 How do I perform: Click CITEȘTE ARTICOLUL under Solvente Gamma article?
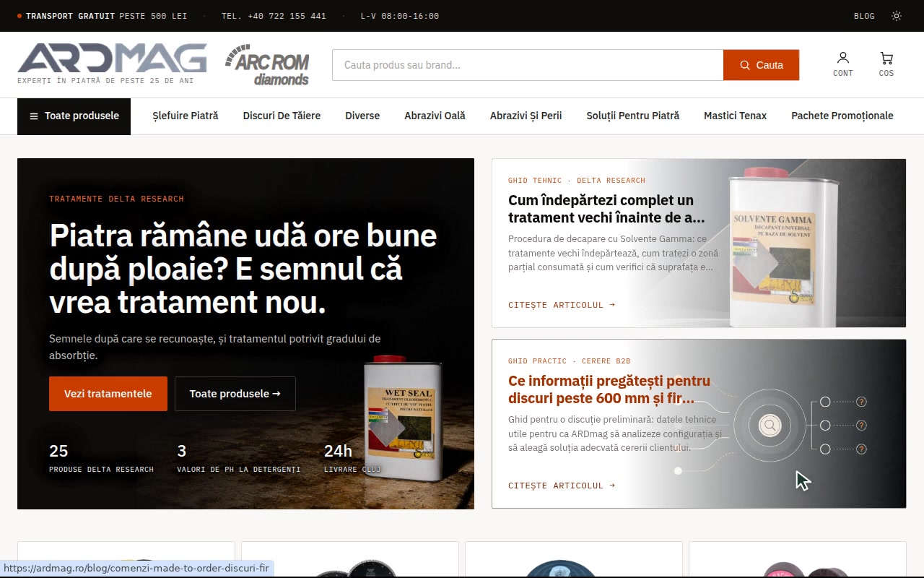562,305
